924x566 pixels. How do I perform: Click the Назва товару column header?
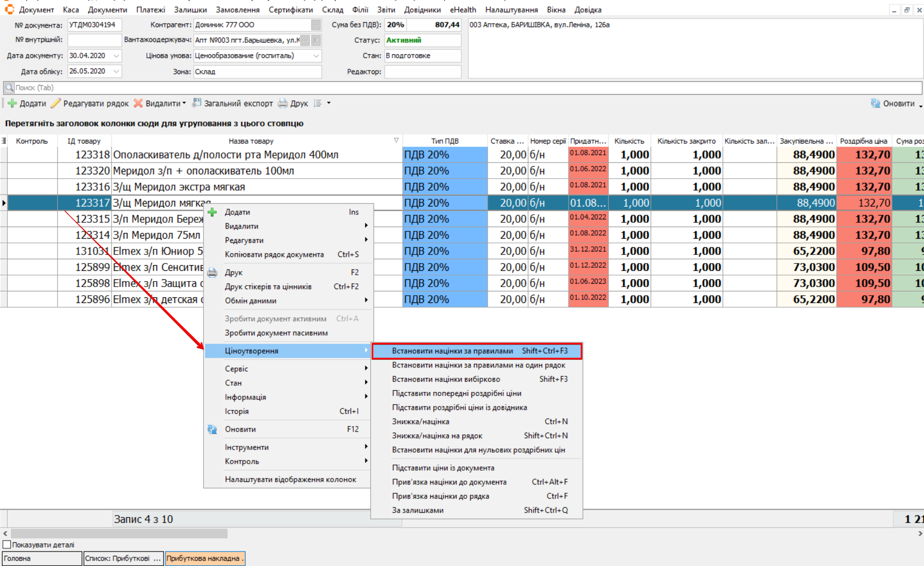251,141
